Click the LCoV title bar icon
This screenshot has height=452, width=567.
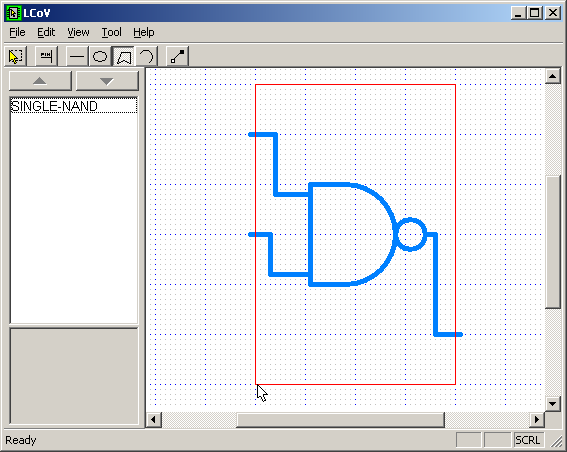(13, 13)
